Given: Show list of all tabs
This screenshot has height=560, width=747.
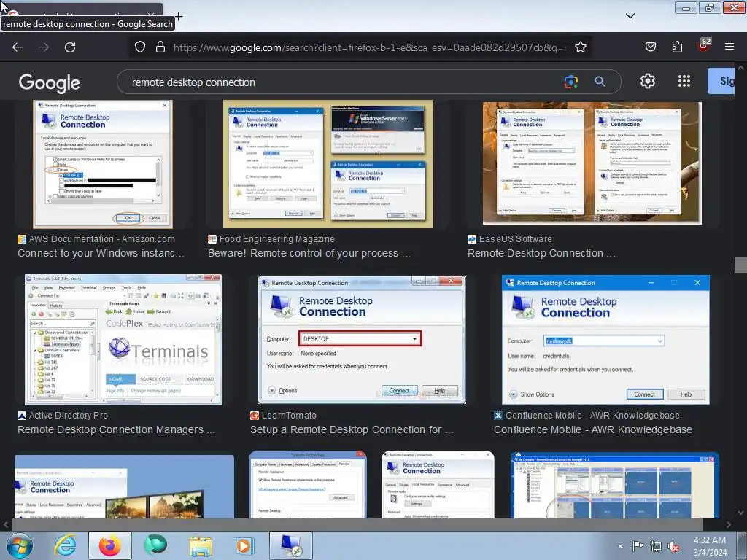Looking at the screenshot, I should coord(630,16).
